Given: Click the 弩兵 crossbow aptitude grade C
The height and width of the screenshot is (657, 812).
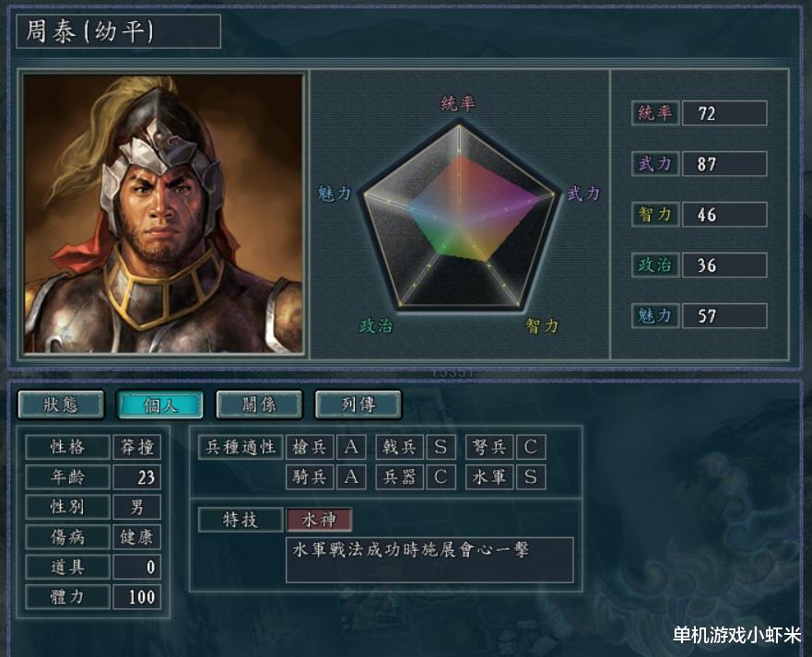Looking at the screenshot, I should [531, 447].
